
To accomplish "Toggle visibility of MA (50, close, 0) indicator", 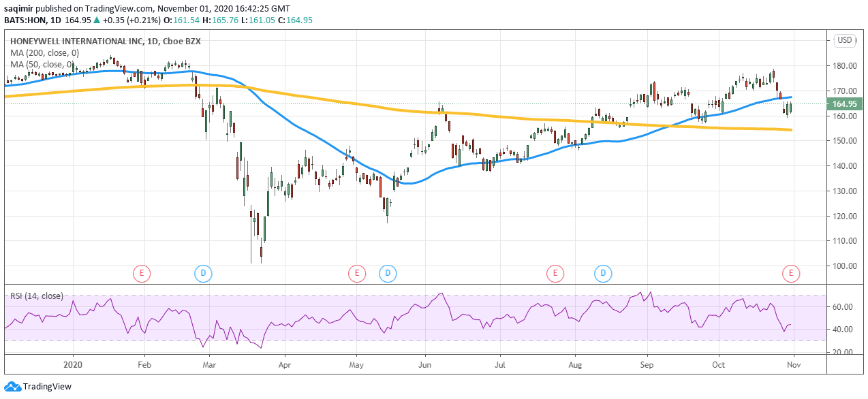I will 42,65.
